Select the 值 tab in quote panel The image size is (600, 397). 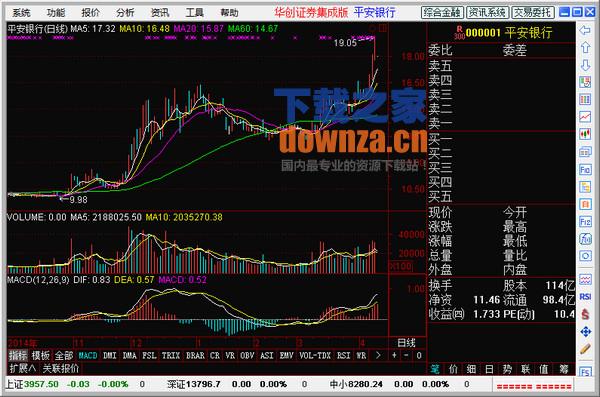(543, 369)
